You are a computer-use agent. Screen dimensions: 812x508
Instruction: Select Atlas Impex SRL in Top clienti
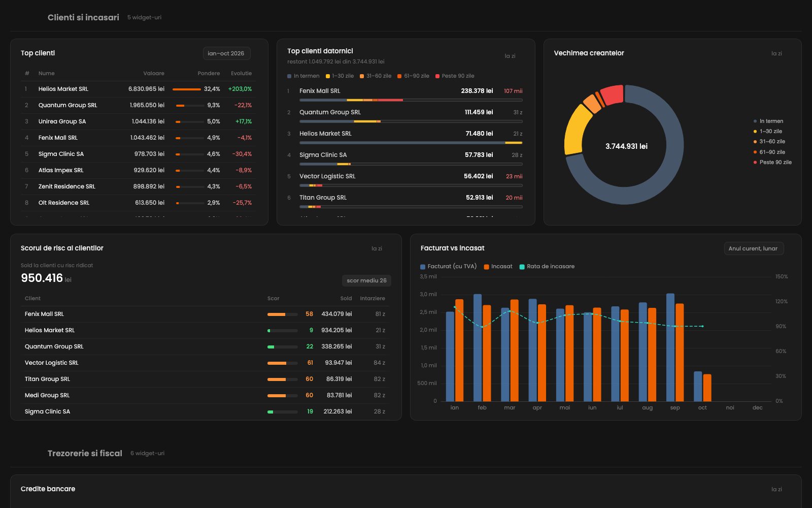pos(138,170)
